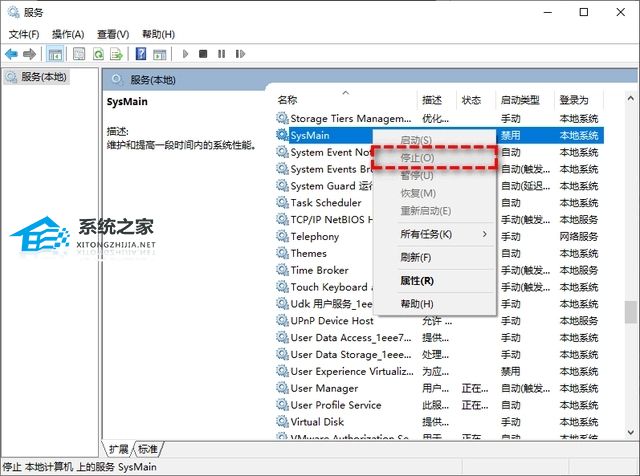Open the Properties toolbar icon
The height and width of the screenshot is (476, 640).
coord(79,54)
